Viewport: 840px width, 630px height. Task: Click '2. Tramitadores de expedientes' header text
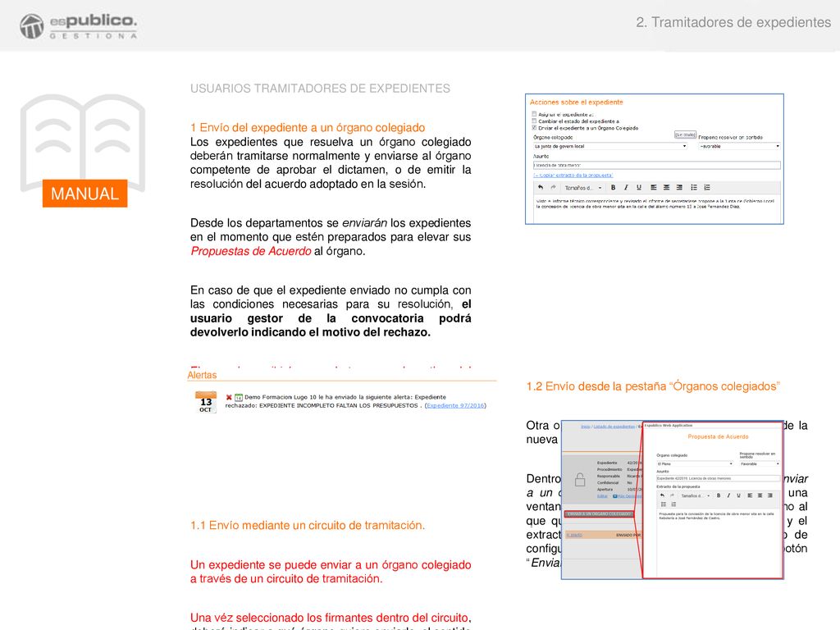tap(733, 22)
